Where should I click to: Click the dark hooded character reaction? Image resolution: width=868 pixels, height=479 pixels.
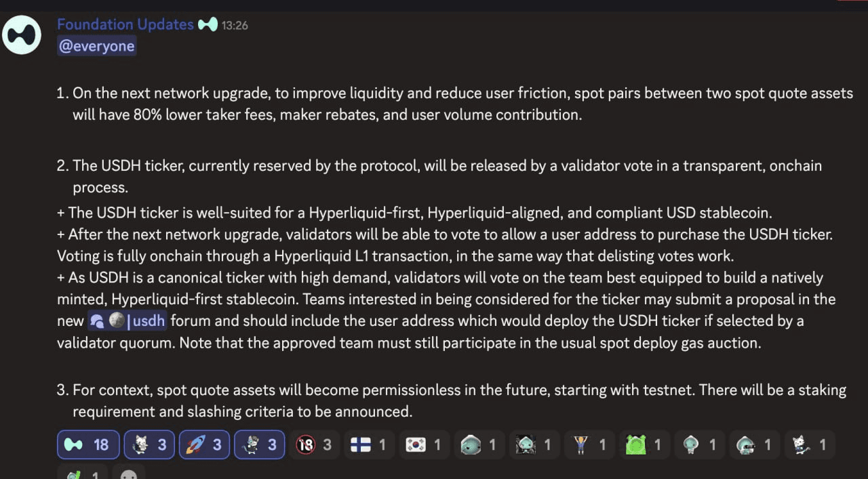pyautogui.click(x=534, y=444)
